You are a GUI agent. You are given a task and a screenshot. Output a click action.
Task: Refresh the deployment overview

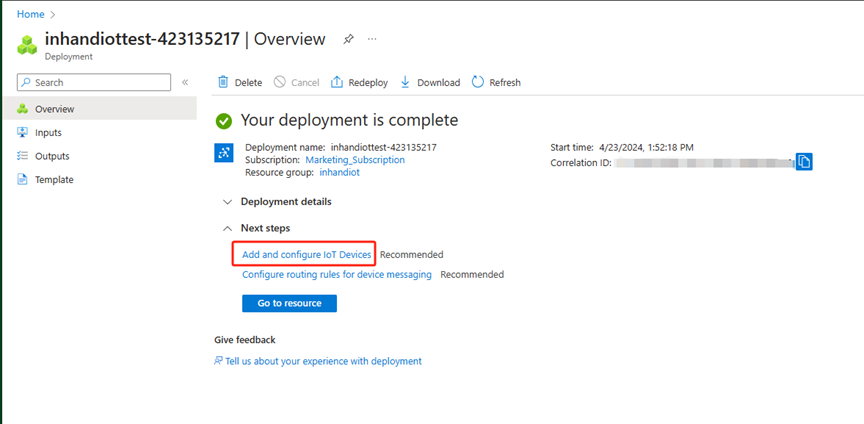[x=496, y=82]
